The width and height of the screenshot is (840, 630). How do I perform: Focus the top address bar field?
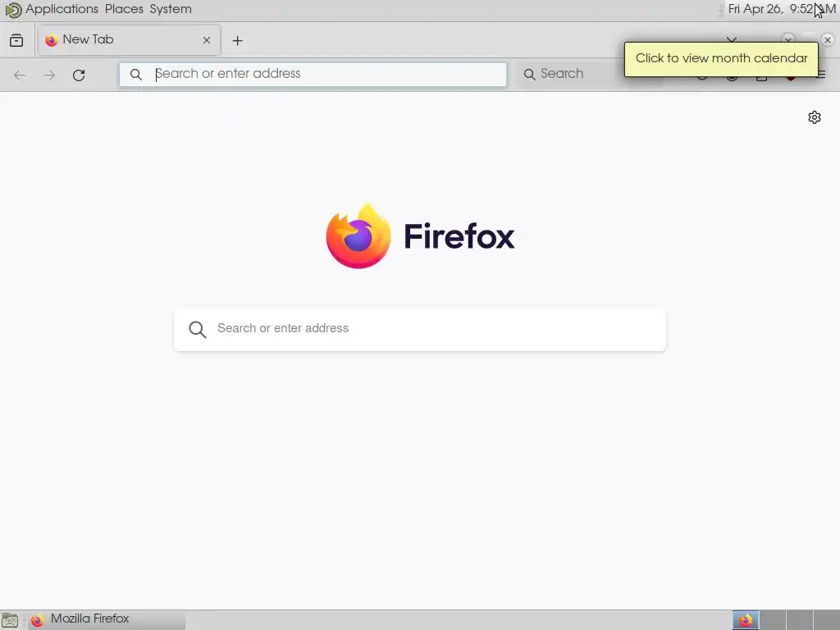[313, 75]
